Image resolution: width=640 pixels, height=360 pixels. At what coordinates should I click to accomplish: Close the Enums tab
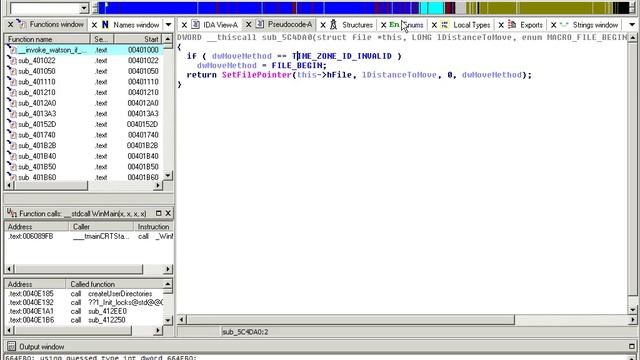383,25
